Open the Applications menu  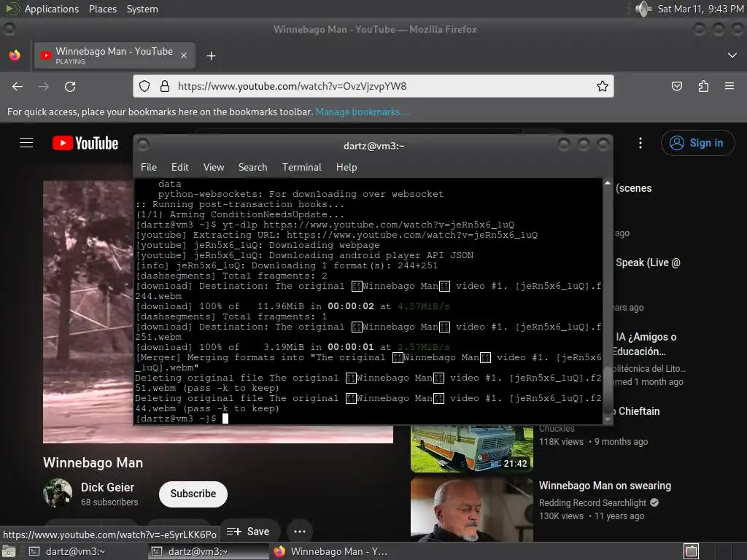pyautogui.click(x=52, y=9)
